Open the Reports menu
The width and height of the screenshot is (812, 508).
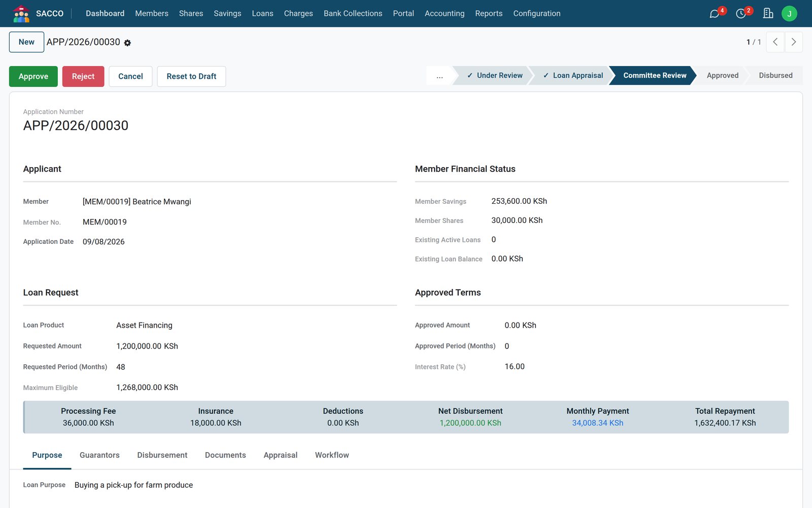click(489, 14)
